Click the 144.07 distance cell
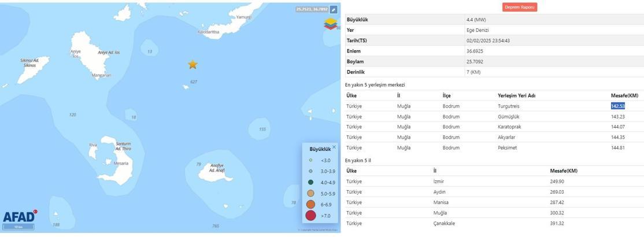Image resolution: width=644 pixels, height=237 pixels. [618, 127]
